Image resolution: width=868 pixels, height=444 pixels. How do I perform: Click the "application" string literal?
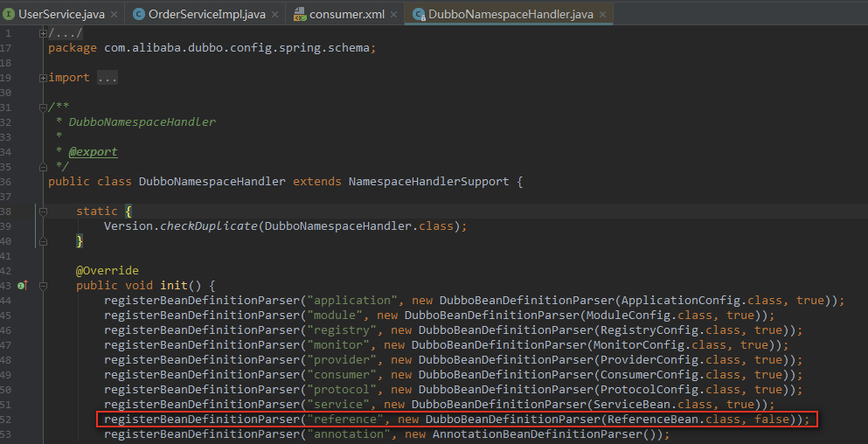click(352, 300)
